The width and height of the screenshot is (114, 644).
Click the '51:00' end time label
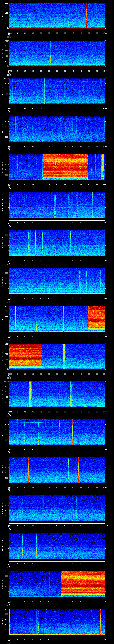(105, 184)
